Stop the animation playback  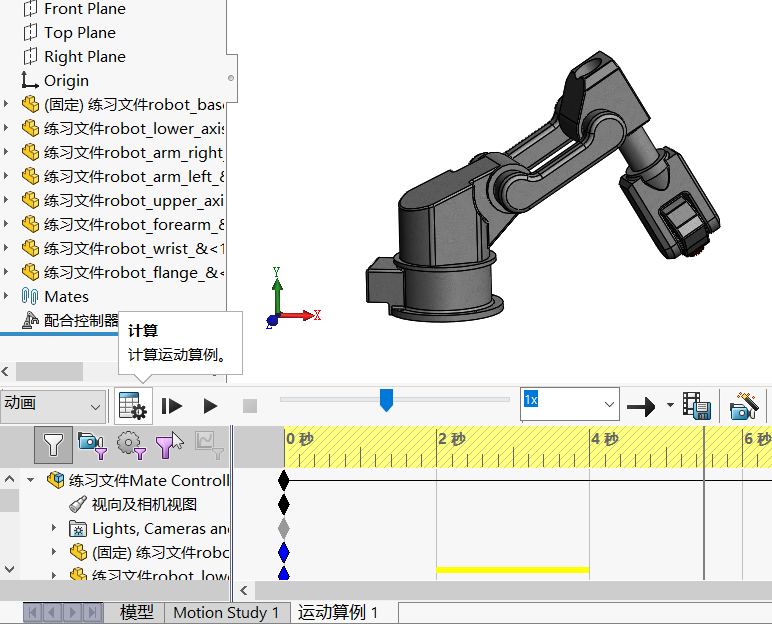(x=250, y=406)
